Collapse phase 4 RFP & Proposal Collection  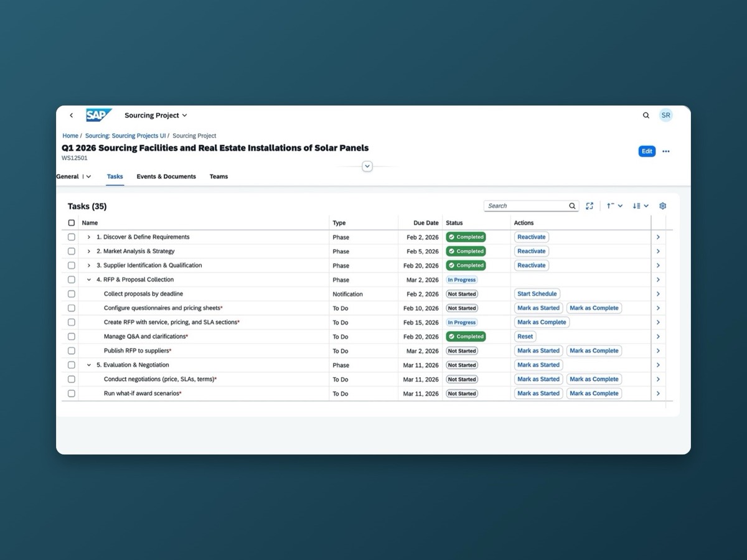pos(89,280)
